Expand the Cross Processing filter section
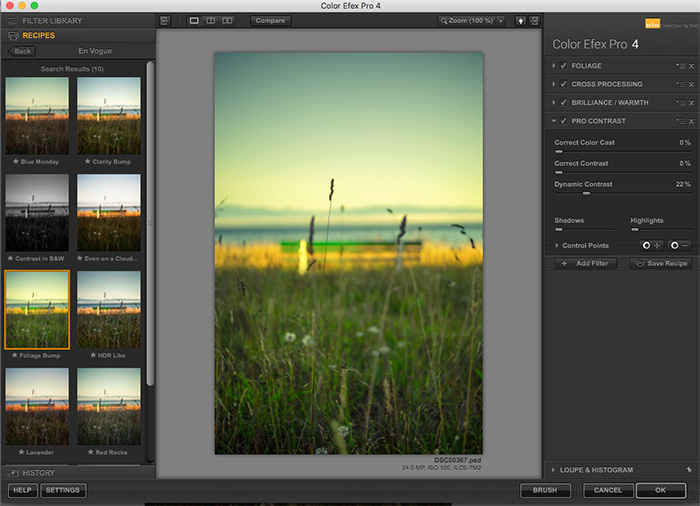700x506 pixels. click(x=554, y=84)
